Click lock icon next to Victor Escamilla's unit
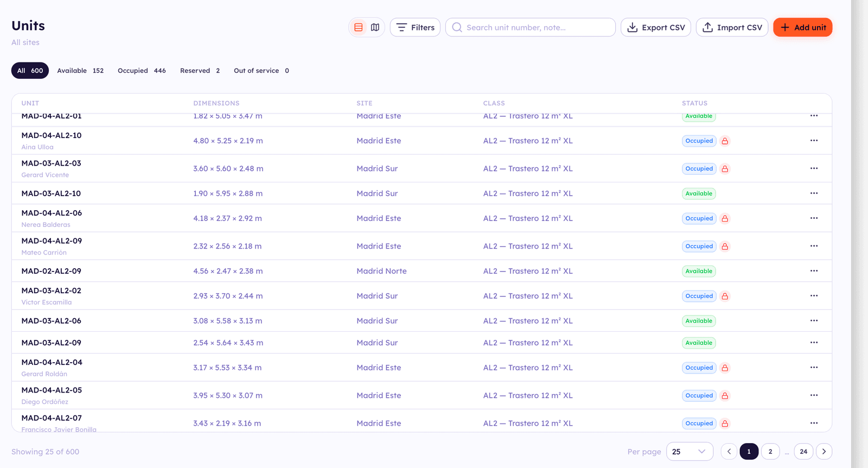Image resolution: width=868 pixels, height=468 pixels. pyautogui.click(x=725, y=296)
